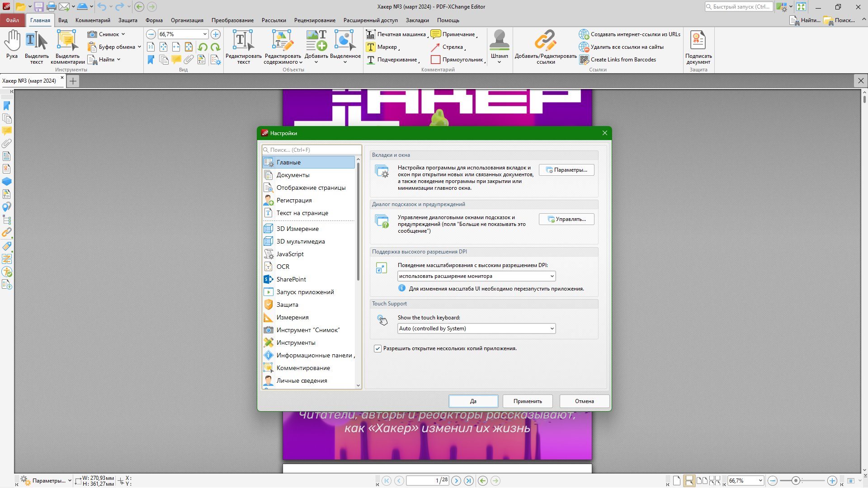Go to next page arrow in status bar
Screen dimensions: 868x488
[x=456, y=481]
